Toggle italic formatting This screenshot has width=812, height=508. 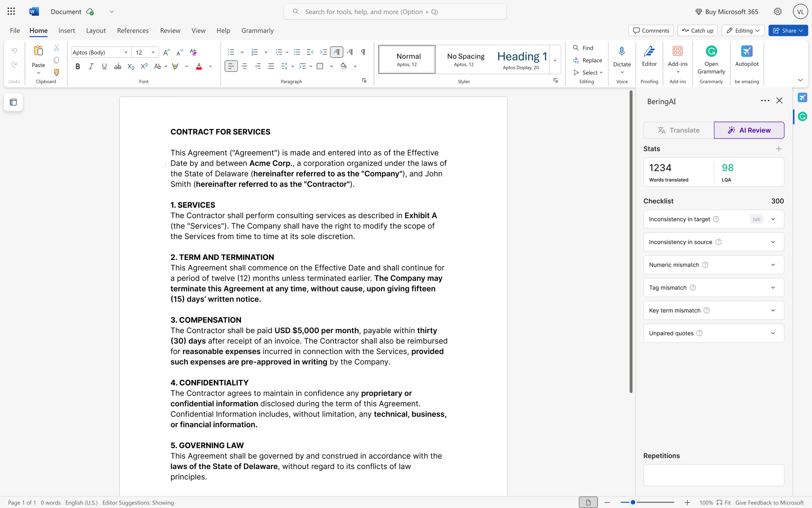tap(91, 66)
